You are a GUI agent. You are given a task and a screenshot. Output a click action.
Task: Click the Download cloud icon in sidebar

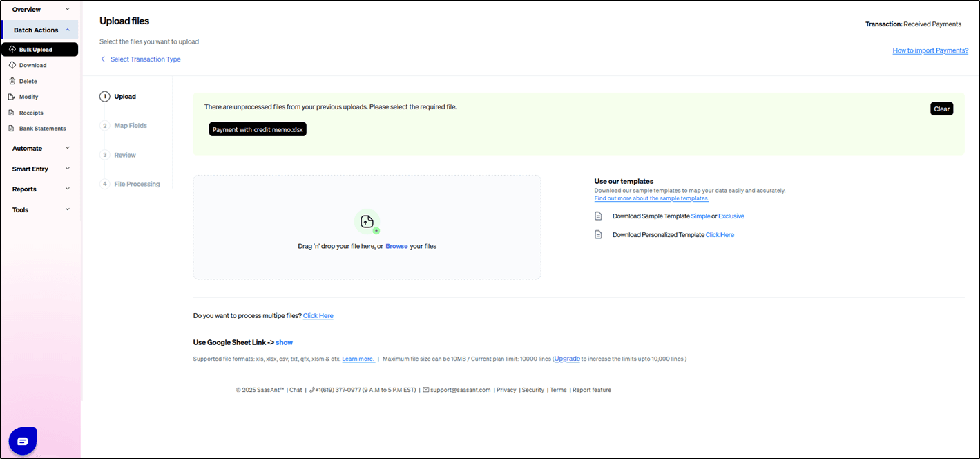tap(12, 65)
